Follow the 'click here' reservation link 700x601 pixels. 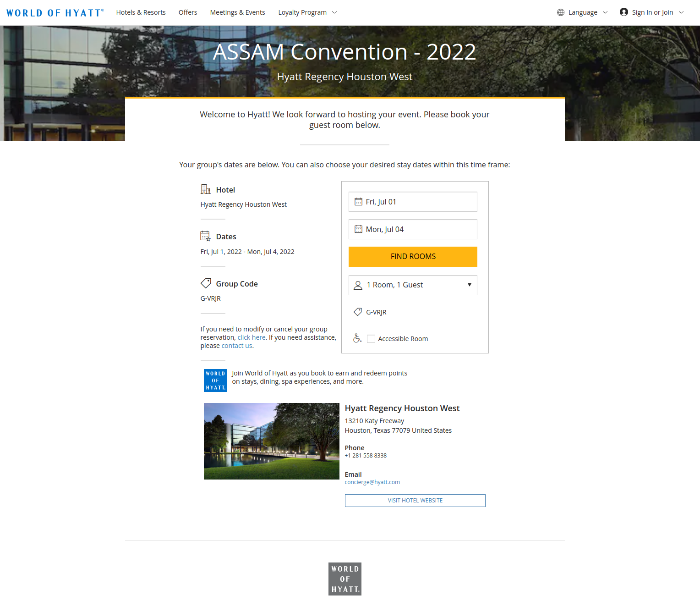click(x=252, y=337)
